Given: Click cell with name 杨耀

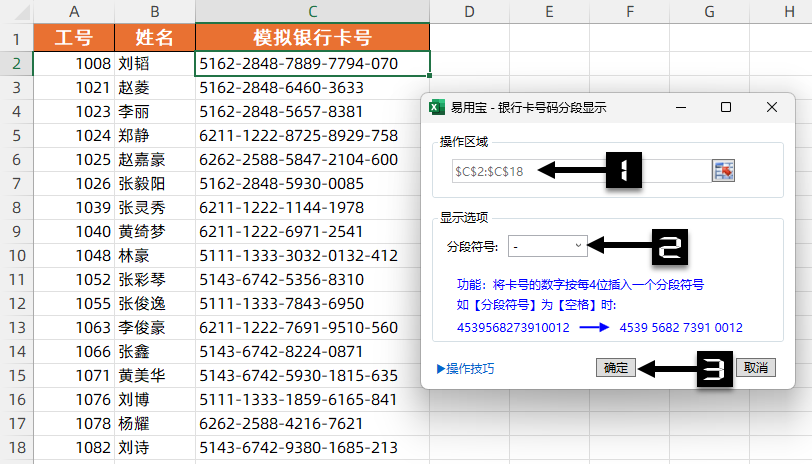Looking at the screenshot, I should coord(155,423).
